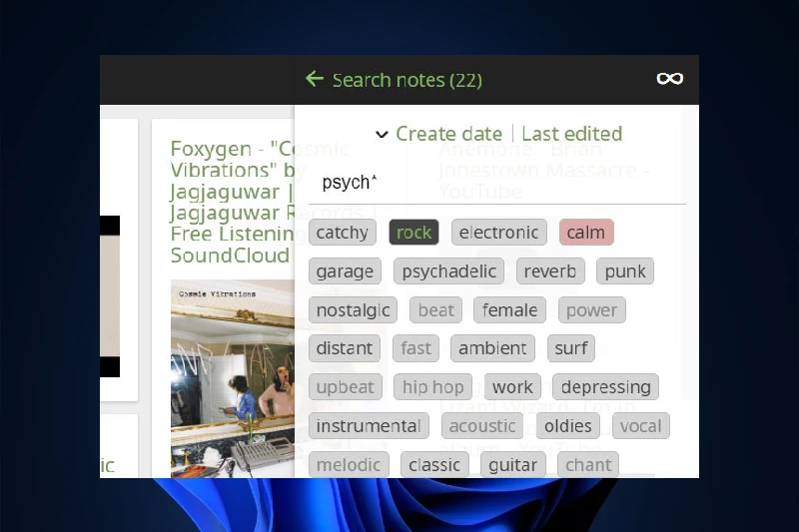Apply the oldies tag filter
The height and width of the screenshot is (532, 799).
point(567,425)
